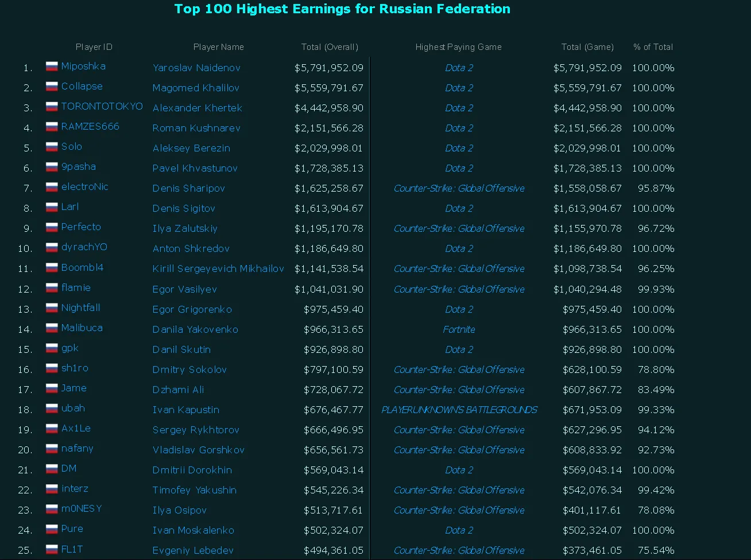Open the Miposhka player ID link
Viewport: 751px width, 560px height.
click(83, 67)
